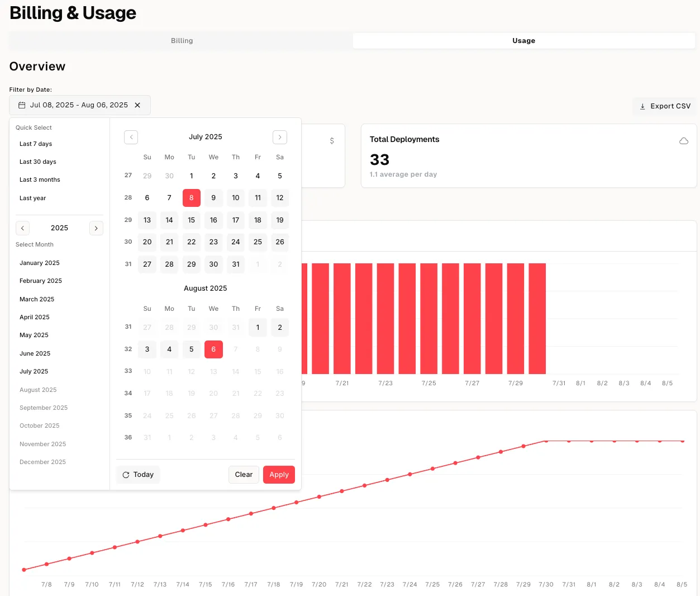Screen dimensions: 700x596
Task: Click the dollar sign icon on card
Action: click(332, 141)
